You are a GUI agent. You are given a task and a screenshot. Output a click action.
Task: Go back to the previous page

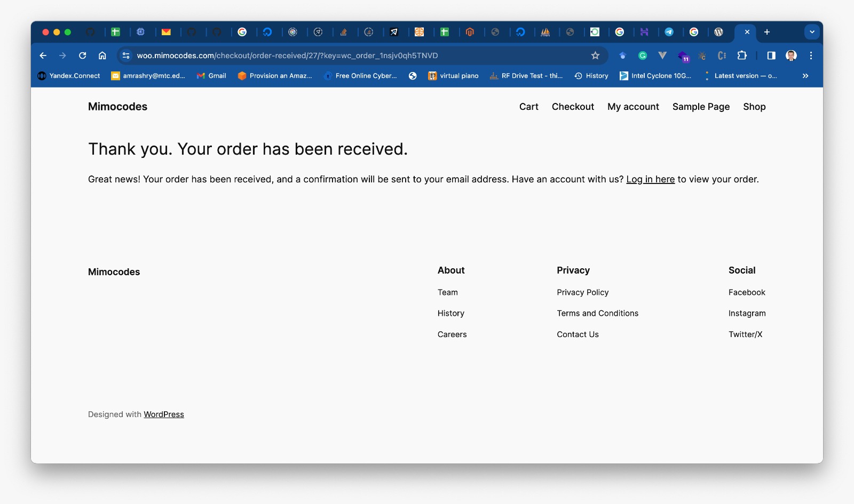point(43,55)
